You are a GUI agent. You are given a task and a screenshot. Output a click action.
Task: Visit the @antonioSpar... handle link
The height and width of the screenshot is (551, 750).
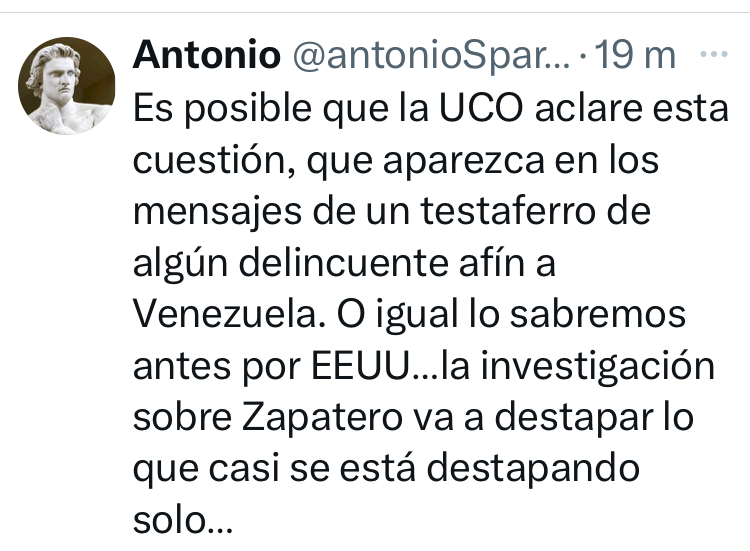tap(428, 56)
